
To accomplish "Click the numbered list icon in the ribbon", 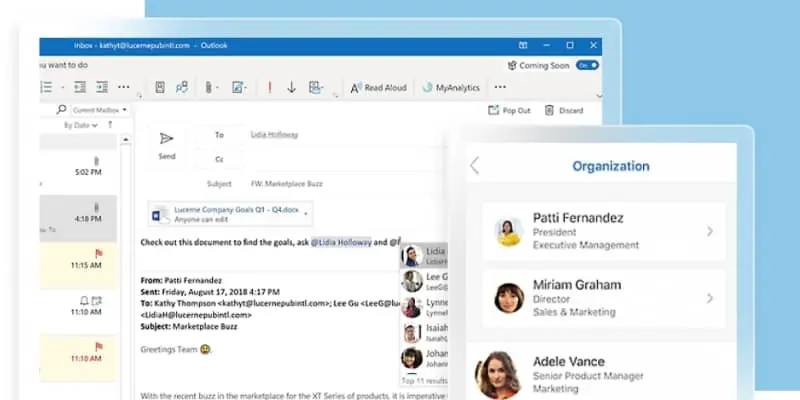I will (46, 87).
